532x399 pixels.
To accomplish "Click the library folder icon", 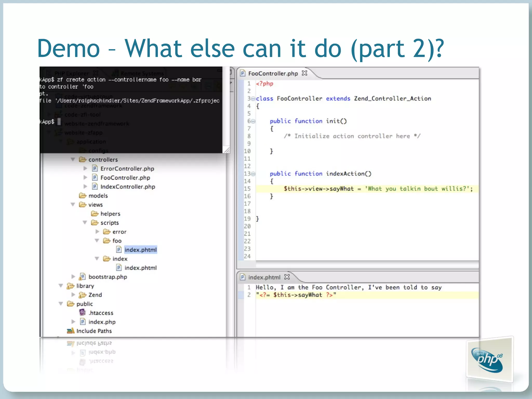I will [x=70, y=286].
